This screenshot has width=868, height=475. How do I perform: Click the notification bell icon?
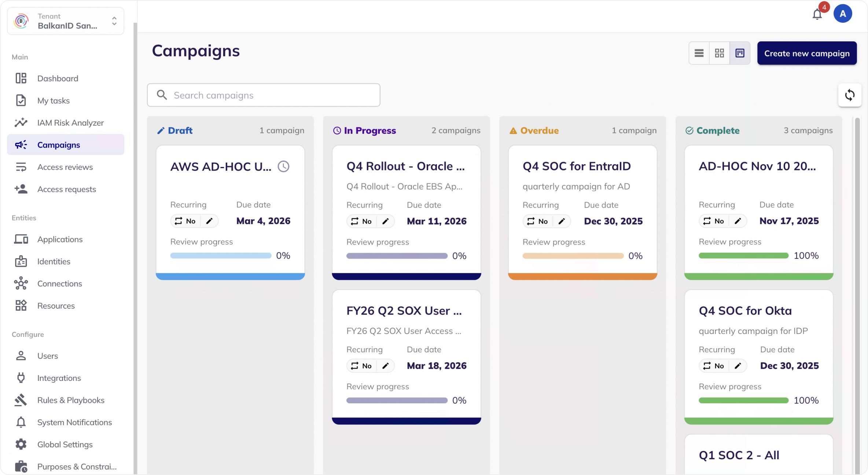[x=817, y=15]
